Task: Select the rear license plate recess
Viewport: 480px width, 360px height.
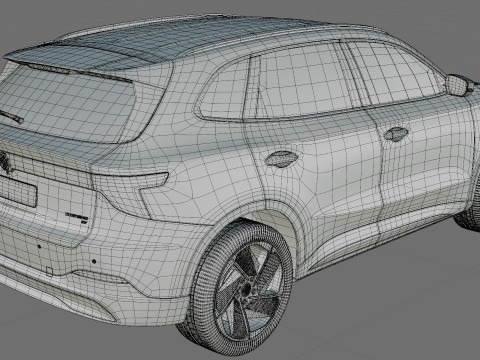Action: (x=17, y=191)
